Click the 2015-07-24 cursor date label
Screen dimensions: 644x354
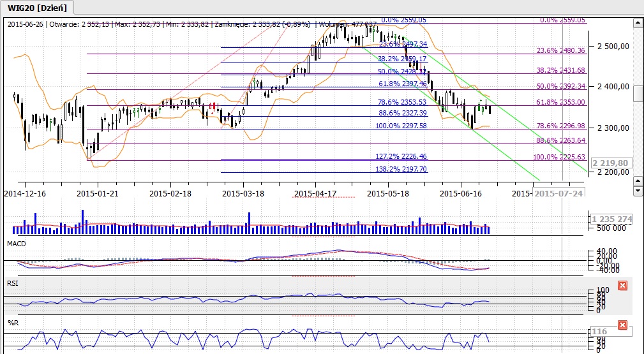pos(558,193)
